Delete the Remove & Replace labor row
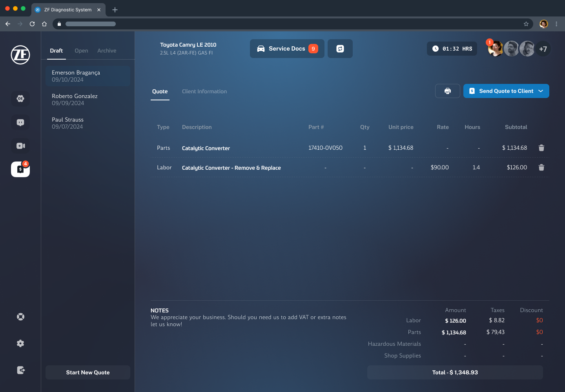 (541, 167)
